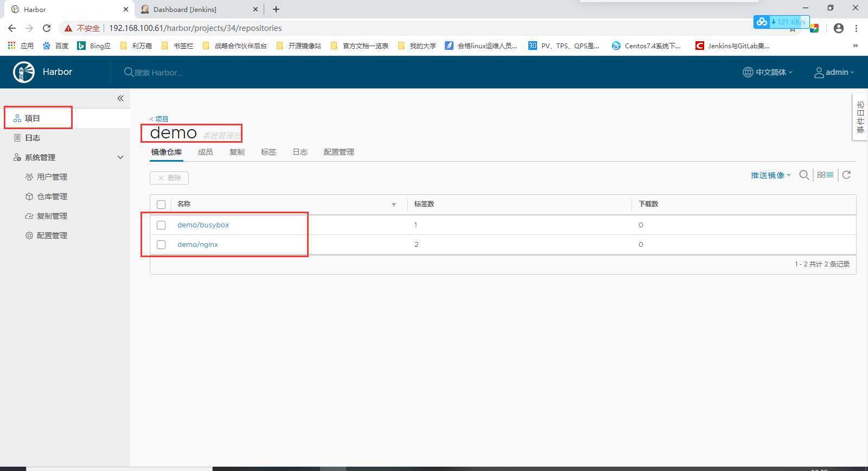This screenshot has width=868, height=471.
Task: Open the admin user dropdown
Action: pos(834,72)
